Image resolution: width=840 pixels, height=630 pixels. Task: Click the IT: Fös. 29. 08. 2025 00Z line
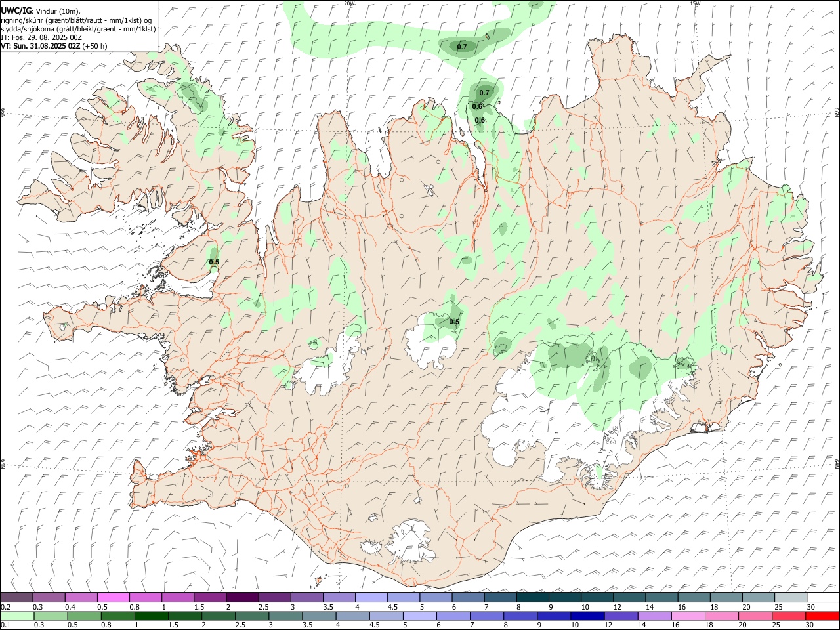pyautogui.click(x=41, y=37)
